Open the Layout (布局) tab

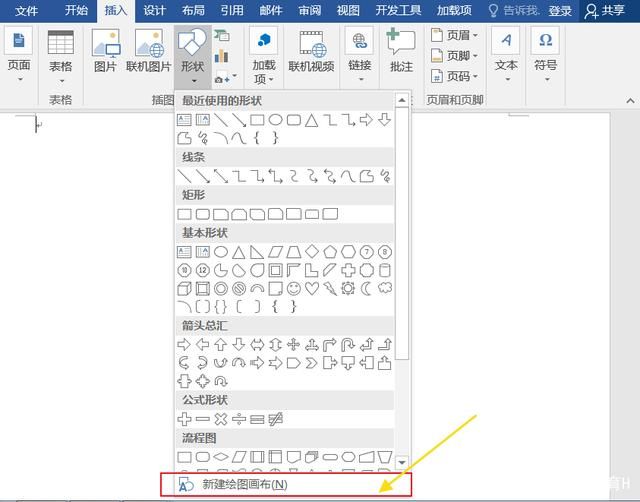[193, 10]
